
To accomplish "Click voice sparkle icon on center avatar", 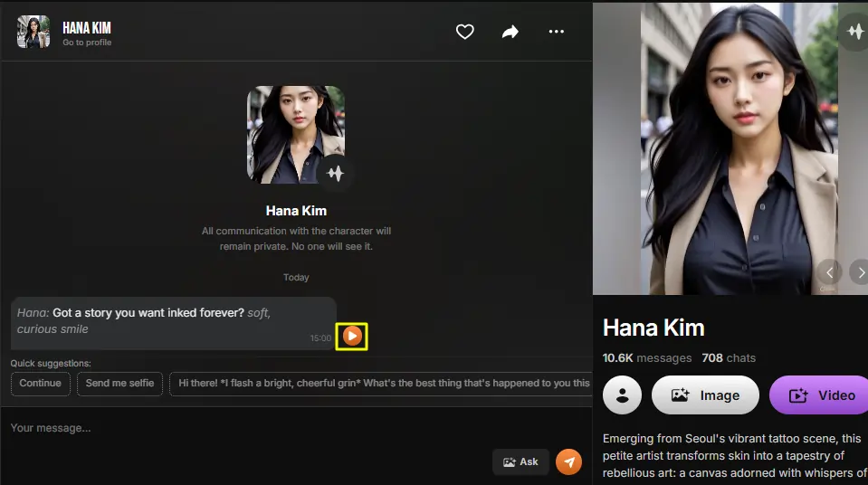I will [335, 174].
